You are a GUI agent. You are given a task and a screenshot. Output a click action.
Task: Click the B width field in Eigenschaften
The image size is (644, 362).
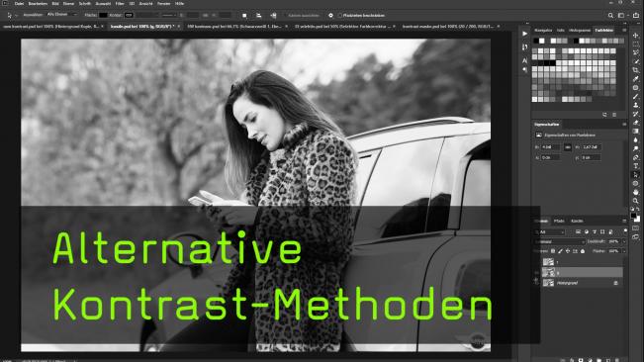tap(550, 147)
